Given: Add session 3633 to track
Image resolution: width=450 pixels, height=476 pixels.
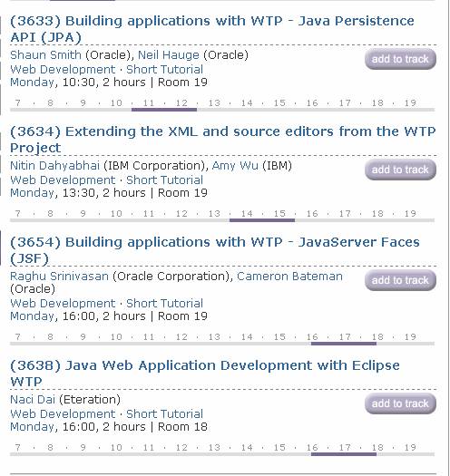Looking at the screenshot, I should (400, 59).
